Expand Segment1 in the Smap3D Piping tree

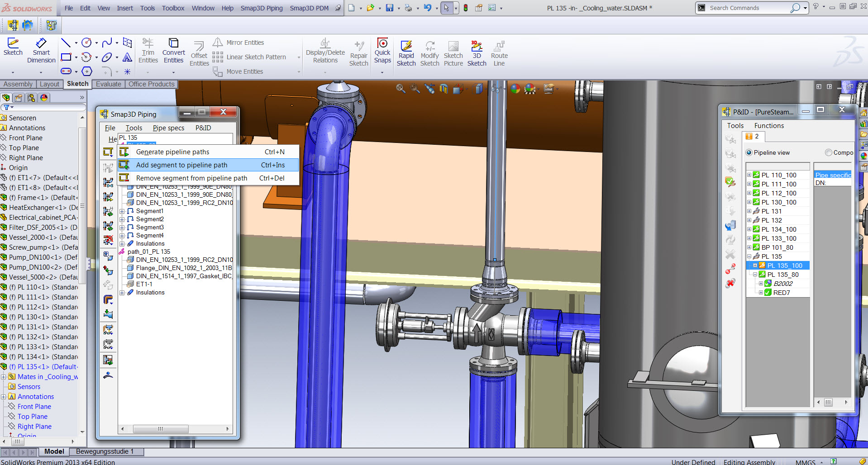point(122,211)
